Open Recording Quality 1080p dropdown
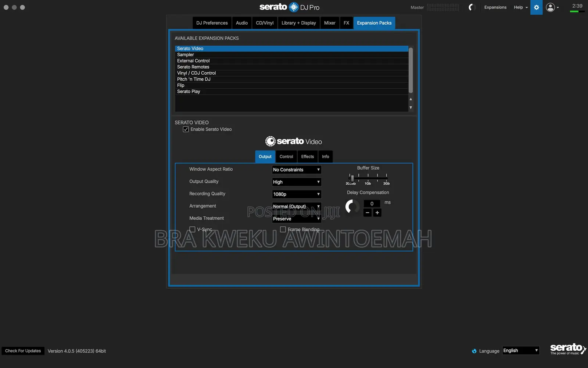 (x=297, y=194)
